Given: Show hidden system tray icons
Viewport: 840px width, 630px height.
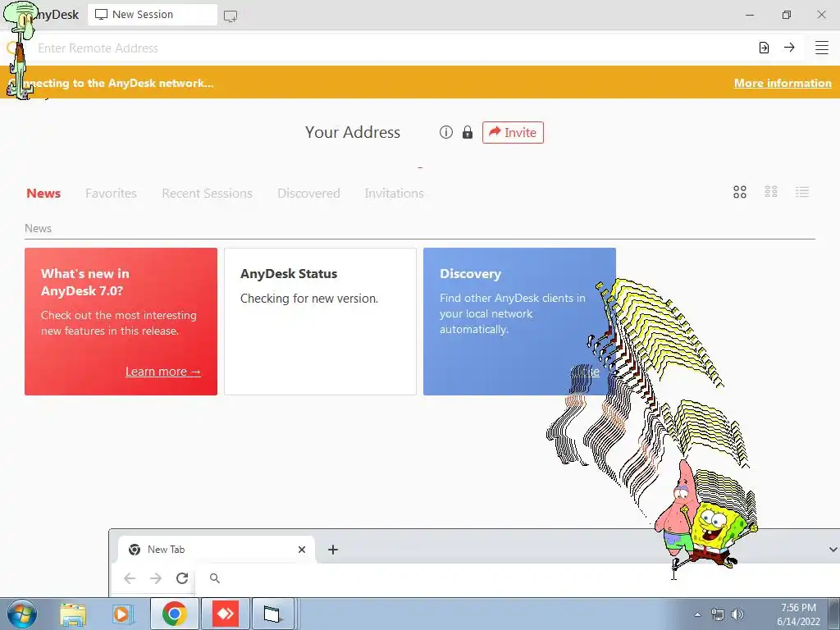Looking at the screenshot, I should 697,614.
